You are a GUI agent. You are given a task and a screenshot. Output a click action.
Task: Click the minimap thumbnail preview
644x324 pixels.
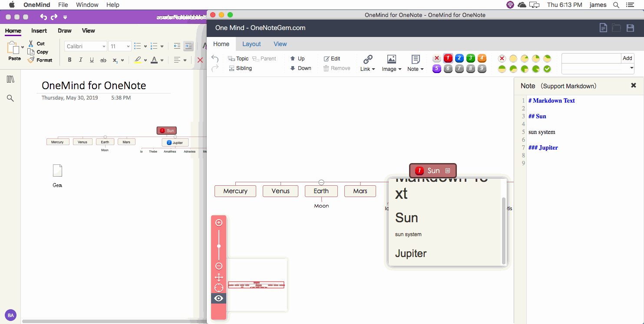pyautogui.click(x=256, y=285)
